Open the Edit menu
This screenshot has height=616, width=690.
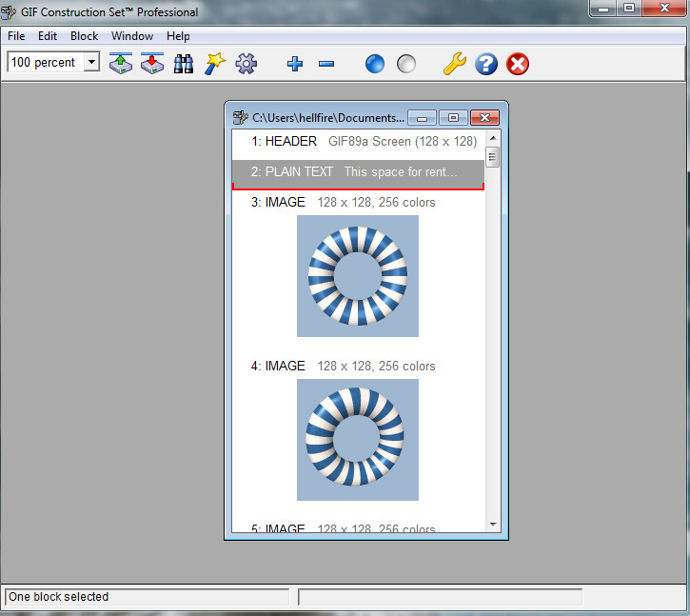click(47, 36)
